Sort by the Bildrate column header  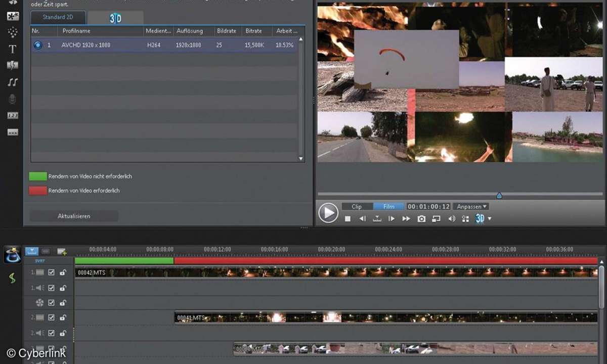[x=228, y=31]
